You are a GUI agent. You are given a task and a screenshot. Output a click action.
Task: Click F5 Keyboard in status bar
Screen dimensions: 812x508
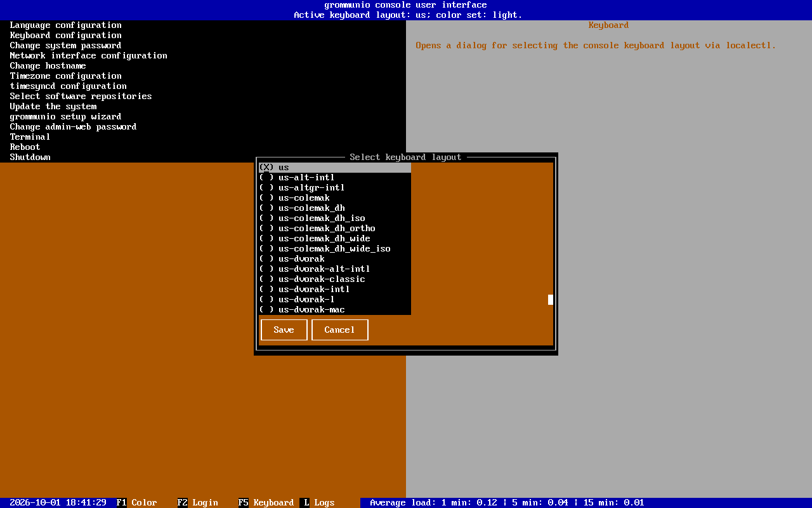tap(266, 503)
